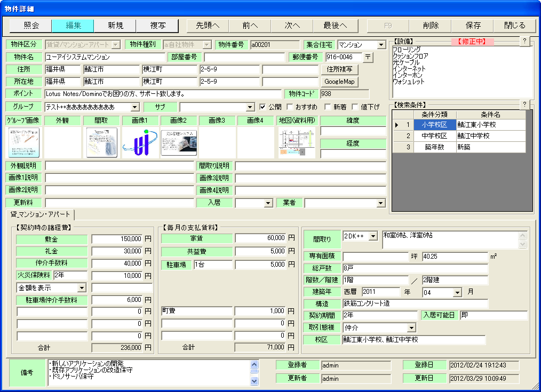541x392 pixels.
Task: Click the 保存 button
Action: tap(473, 26)
